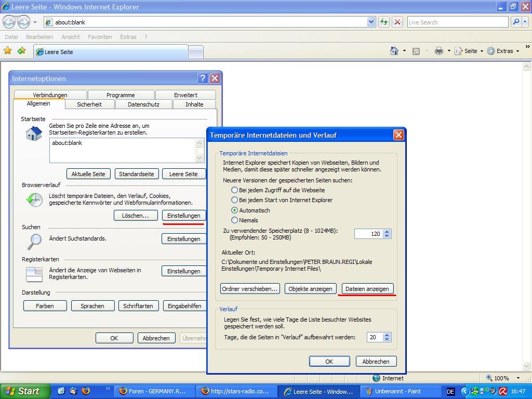This screenshot has height=399, width=532.
Task: Open Favorites Center star icon
Action: (x=7, y=51)
